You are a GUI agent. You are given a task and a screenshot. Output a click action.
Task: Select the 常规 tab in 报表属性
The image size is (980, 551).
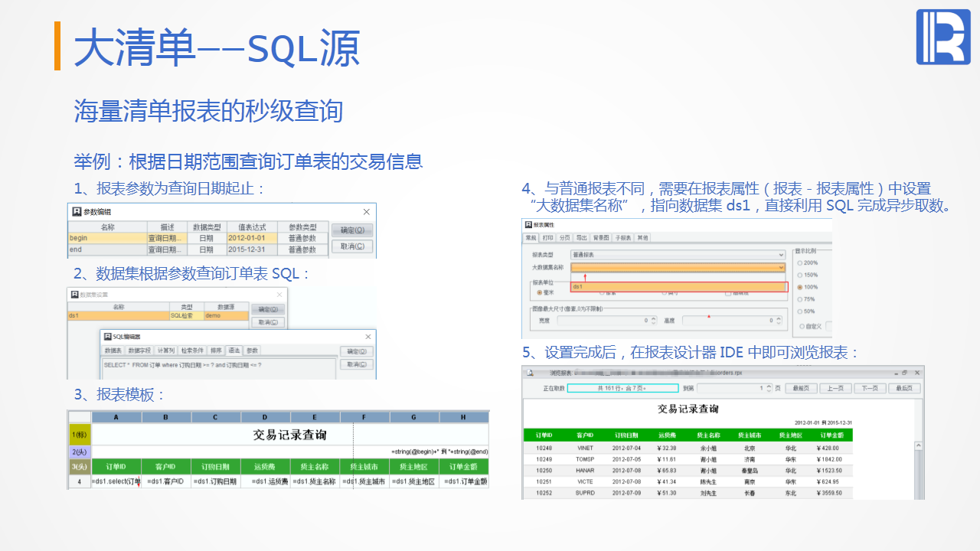[x=530, y=238]
